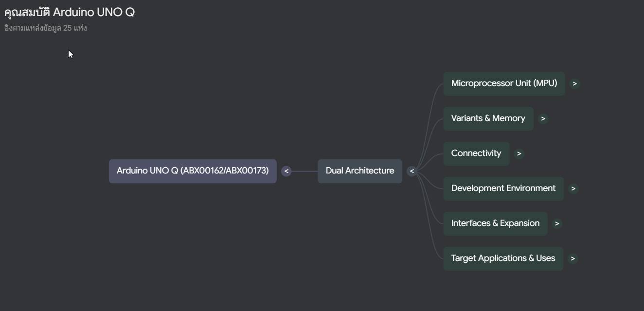This screenshot has height=311, width=644.
Task: Expand the Target Applications & Uses arrow
Action: 572,259
